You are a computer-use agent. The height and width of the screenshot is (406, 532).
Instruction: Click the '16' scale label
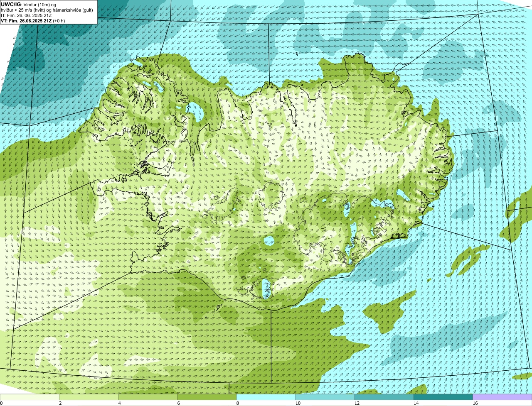click(x=475, y=403)
